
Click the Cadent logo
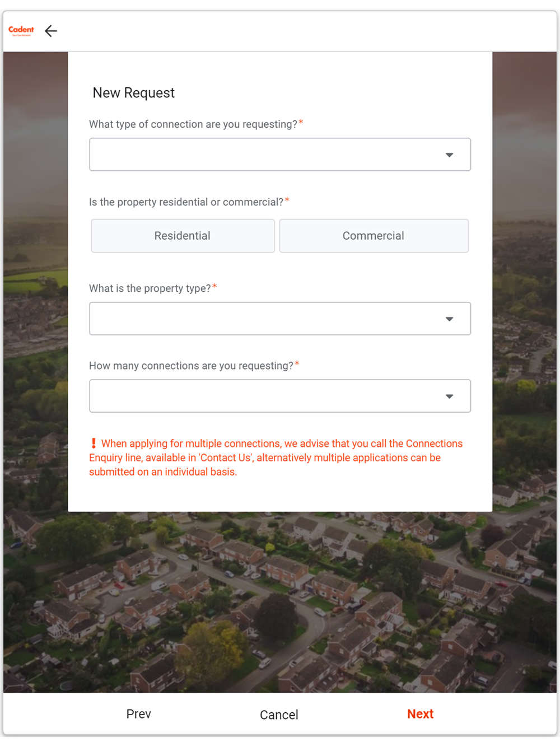coord(21,30)
